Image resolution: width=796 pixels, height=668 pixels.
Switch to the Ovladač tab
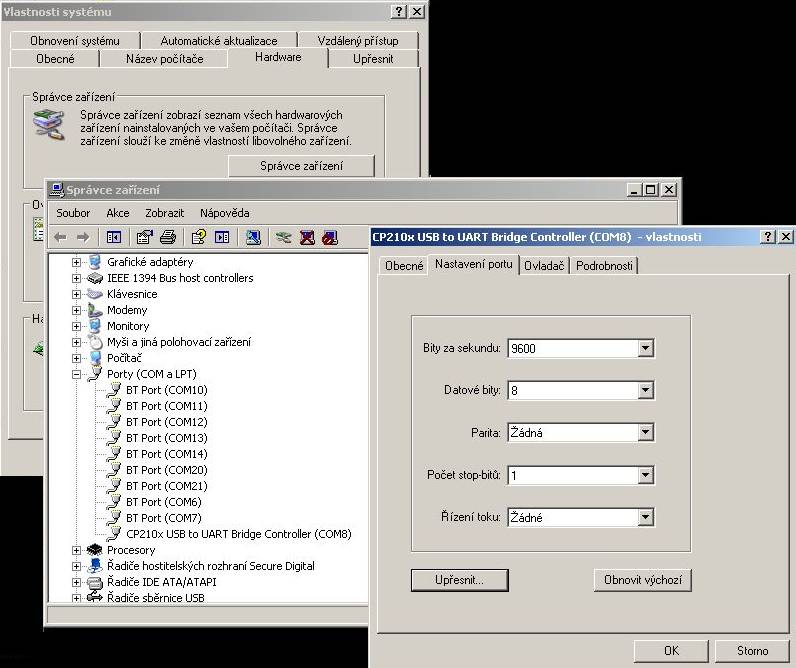(x=546, y=265)
